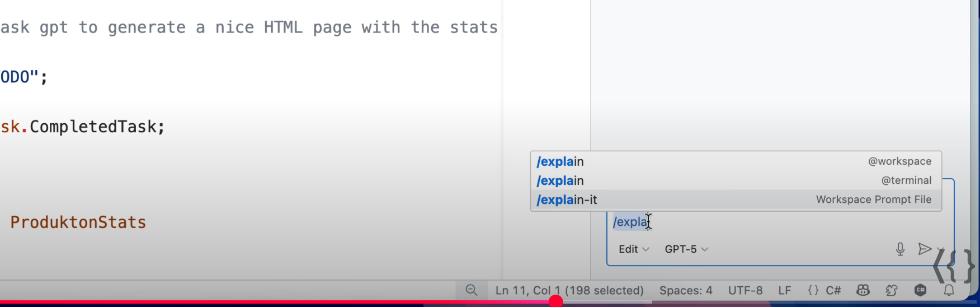
Task: Start voice input with microphone icon
Action: (900, 249)
